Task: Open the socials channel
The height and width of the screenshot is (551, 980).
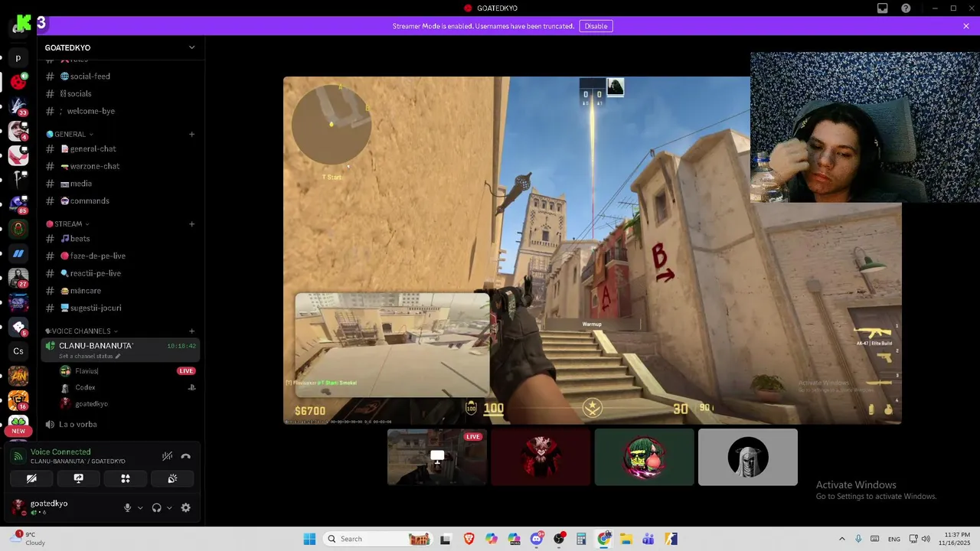Action: 120,93
